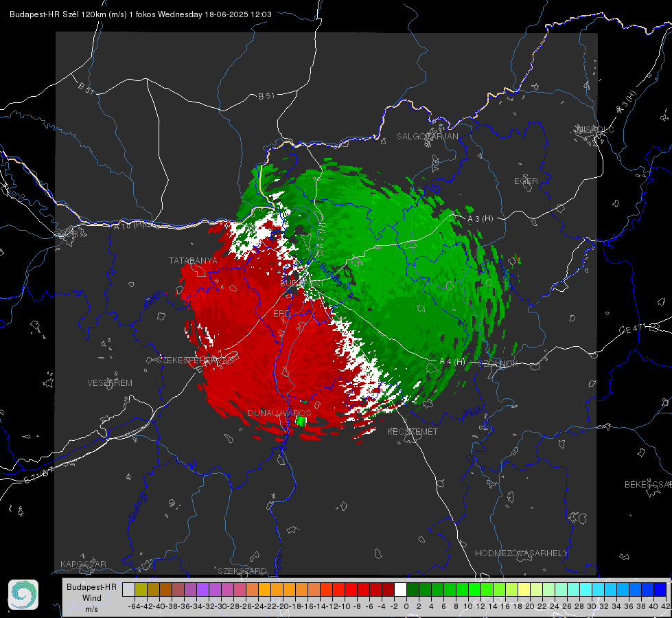
Task: Click the A 3 (H) road label near Miskolc
Action: pyautogui.click(x=627, y=102)
